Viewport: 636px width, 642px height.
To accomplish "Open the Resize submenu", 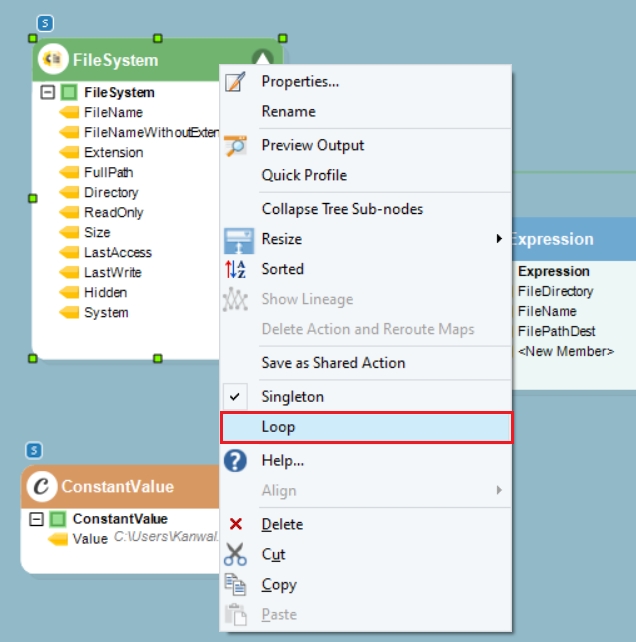I will pos(366,239).
